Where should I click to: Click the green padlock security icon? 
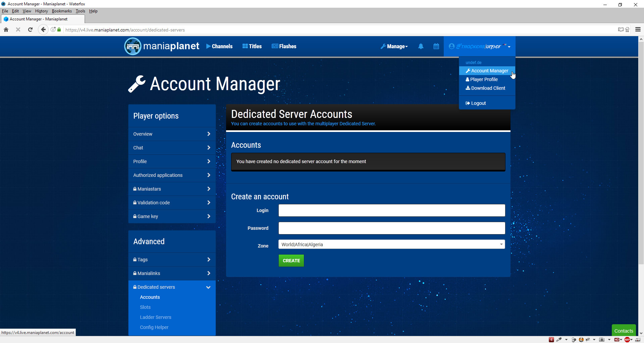coord(59,29)
